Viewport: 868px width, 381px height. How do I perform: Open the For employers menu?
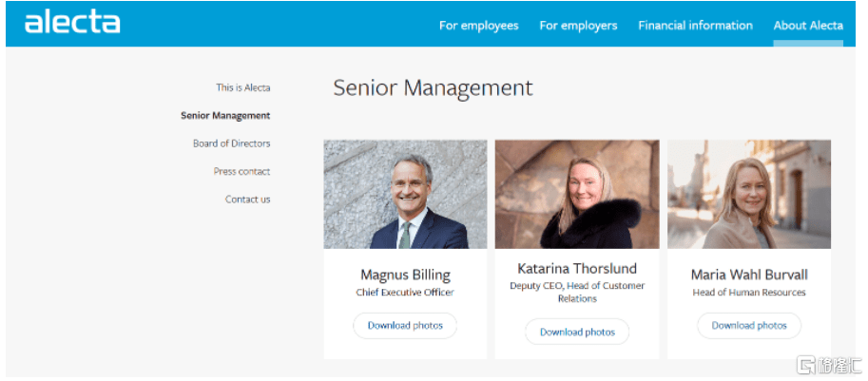[578, 26]
